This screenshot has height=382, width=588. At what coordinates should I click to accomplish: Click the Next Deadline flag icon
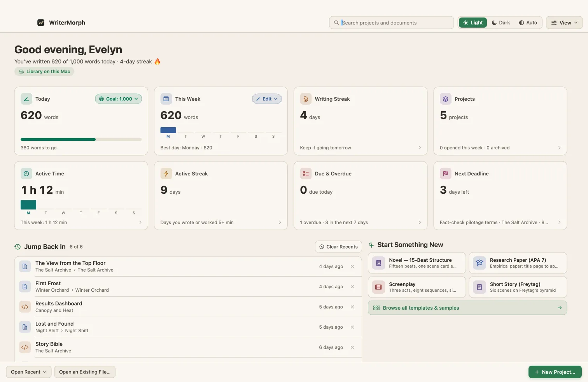446,173
